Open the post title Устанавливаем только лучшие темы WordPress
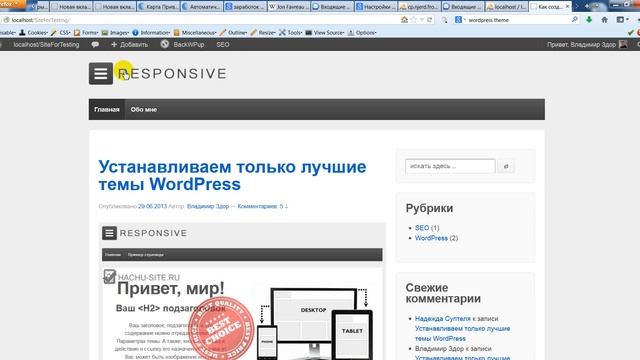Image resolution: width=640 pixels, height=360 pixels. click(x=232, y=176)
